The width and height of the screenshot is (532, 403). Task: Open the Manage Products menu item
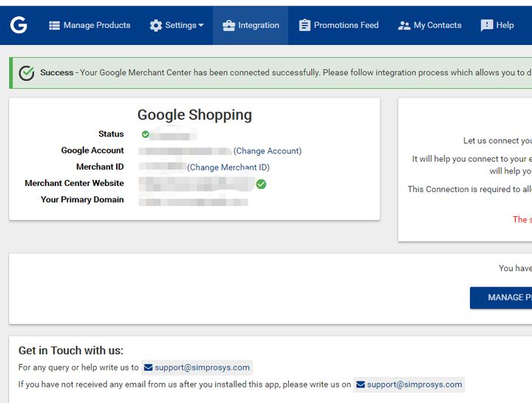[89, 25]
